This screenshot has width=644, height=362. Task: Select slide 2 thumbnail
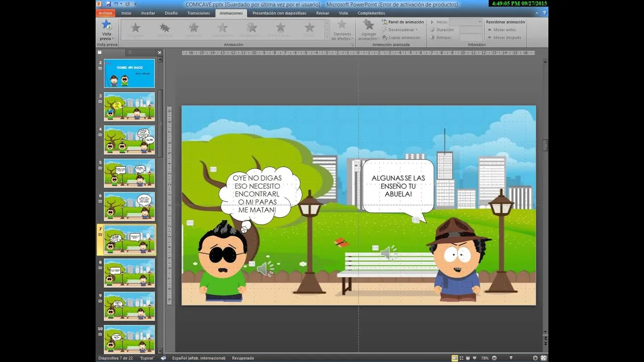(129, 73)
